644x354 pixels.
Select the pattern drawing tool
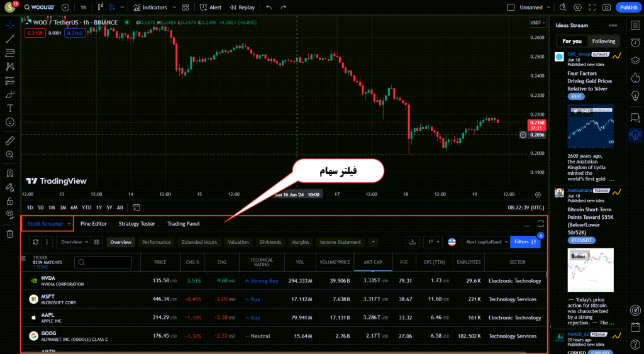pos(10,67)
